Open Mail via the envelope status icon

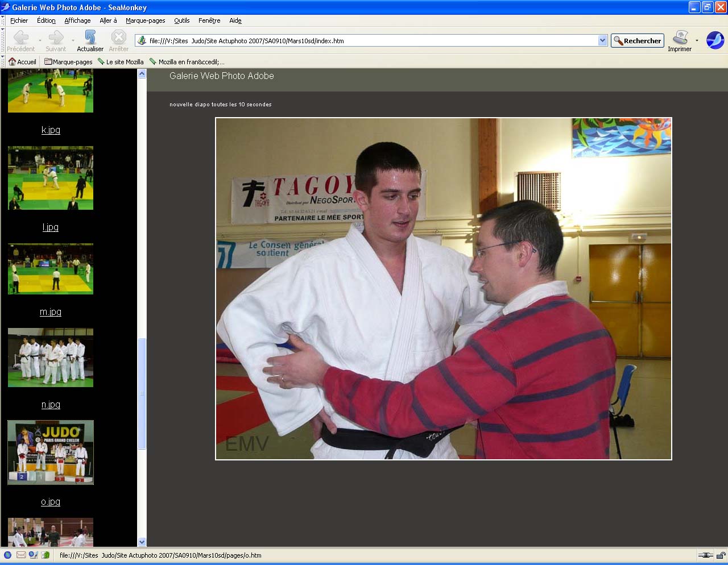pyautogui.click(x=20, y=555)
